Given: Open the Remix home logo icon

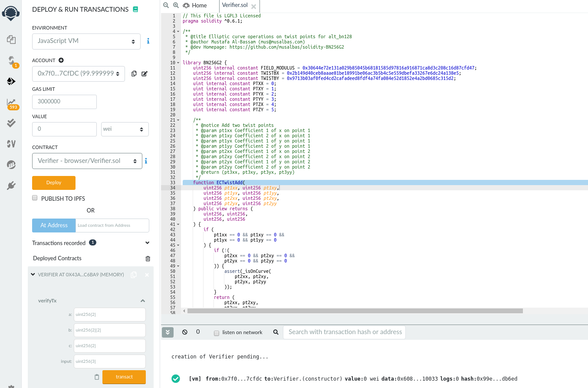Looking at the screenshot, I should (x=11, y=13).
